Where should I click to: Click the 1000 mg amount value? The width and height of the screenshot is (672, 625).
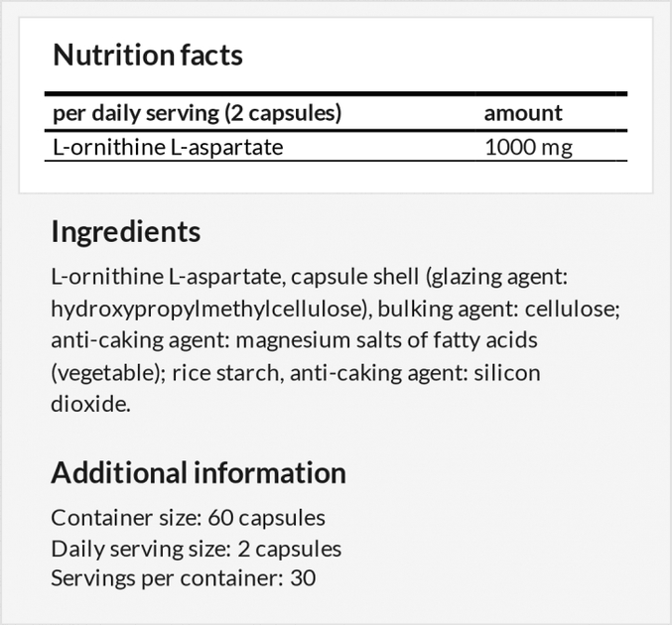pyautogui.click(x=528, y=148)
